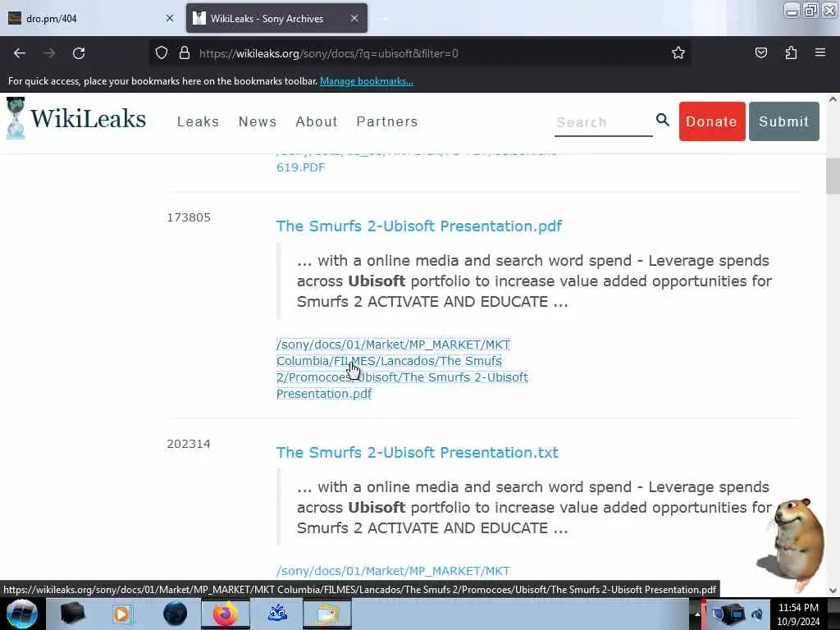Viewport: 840px width, 630px height.
Task: Open the black box taskbar application
Action: coord(72,614)
